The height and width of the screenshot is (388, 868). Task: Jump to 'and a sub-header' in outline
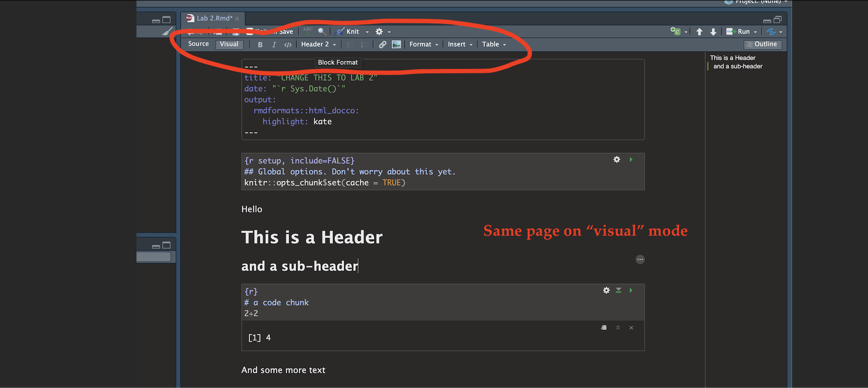coord(738,66)
